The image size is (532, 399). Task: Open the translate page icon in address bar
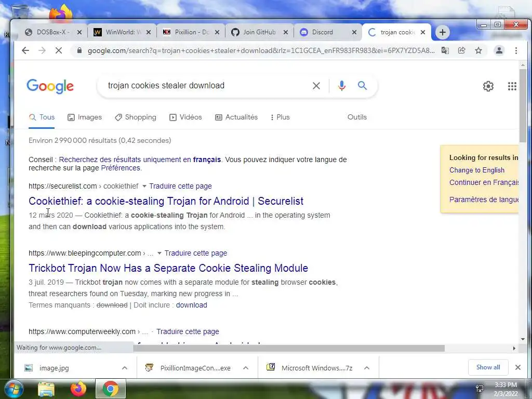coord(445,50)
